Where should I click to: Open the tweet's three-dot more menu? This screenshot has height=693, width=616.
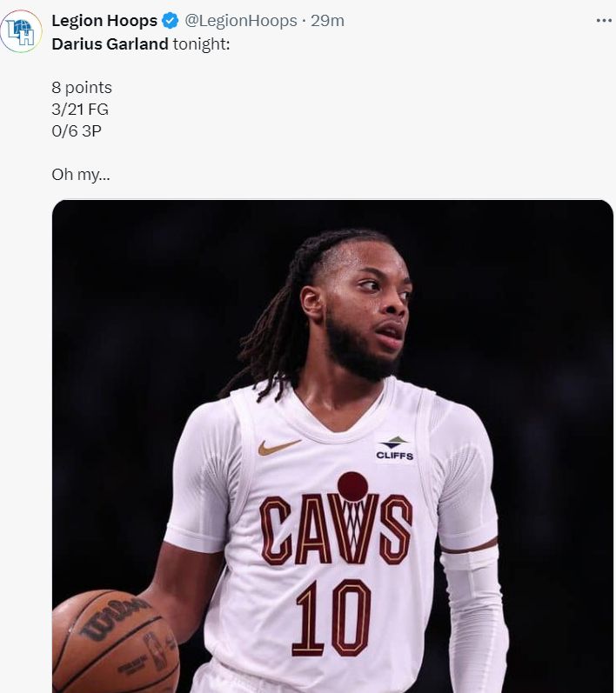[x=604, y=21]
